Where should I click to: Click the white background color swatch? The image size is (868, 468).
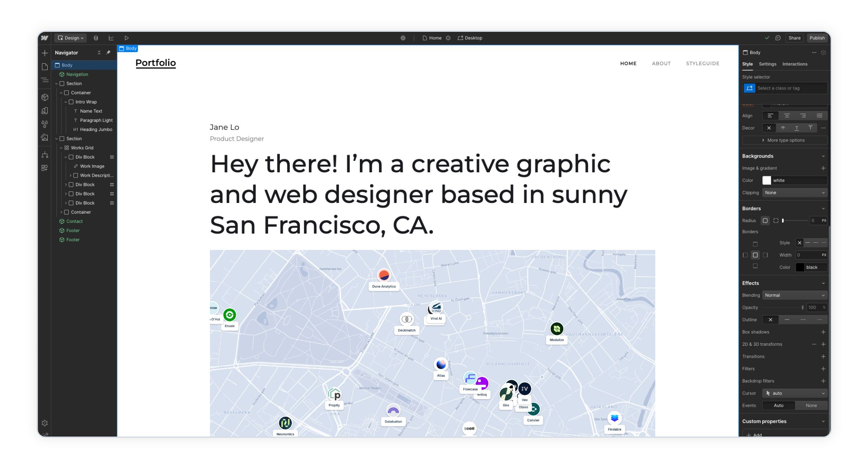(767, 180)
